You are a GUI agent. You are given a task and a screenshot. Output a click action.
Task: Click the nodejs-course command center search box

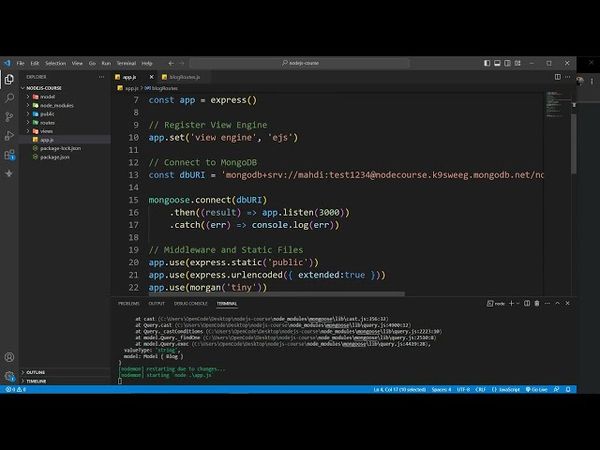tap(299, 63)
